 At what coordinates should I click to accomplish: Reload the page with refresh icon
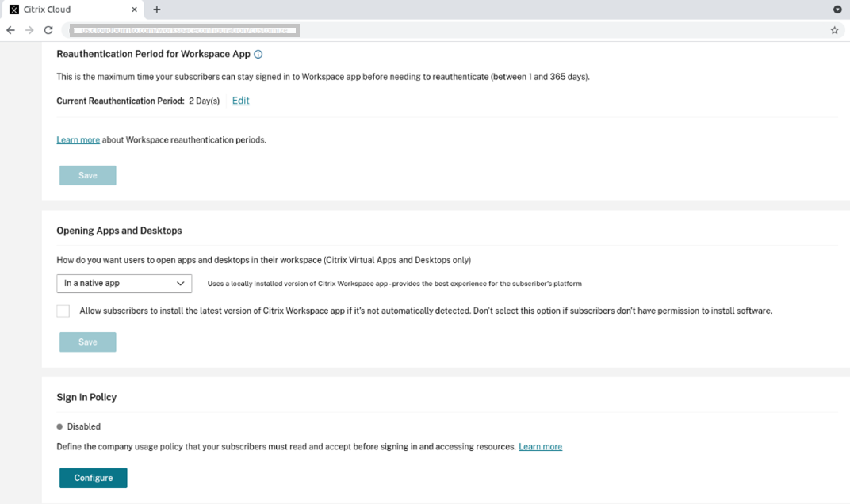pyautogui.click(x=48, y=30)
